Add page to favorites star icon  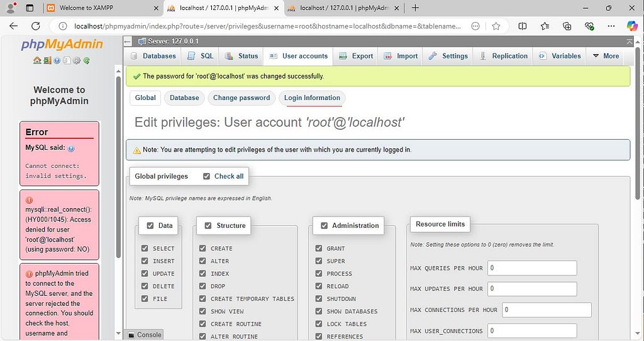point(496,26)
